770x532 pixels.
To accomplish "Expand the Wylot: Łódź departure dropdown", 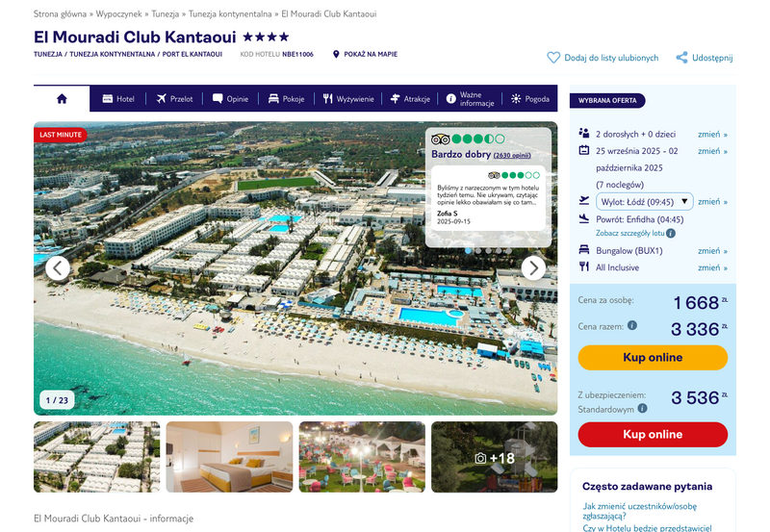I will pyautogui.click(x=644, y=202).
